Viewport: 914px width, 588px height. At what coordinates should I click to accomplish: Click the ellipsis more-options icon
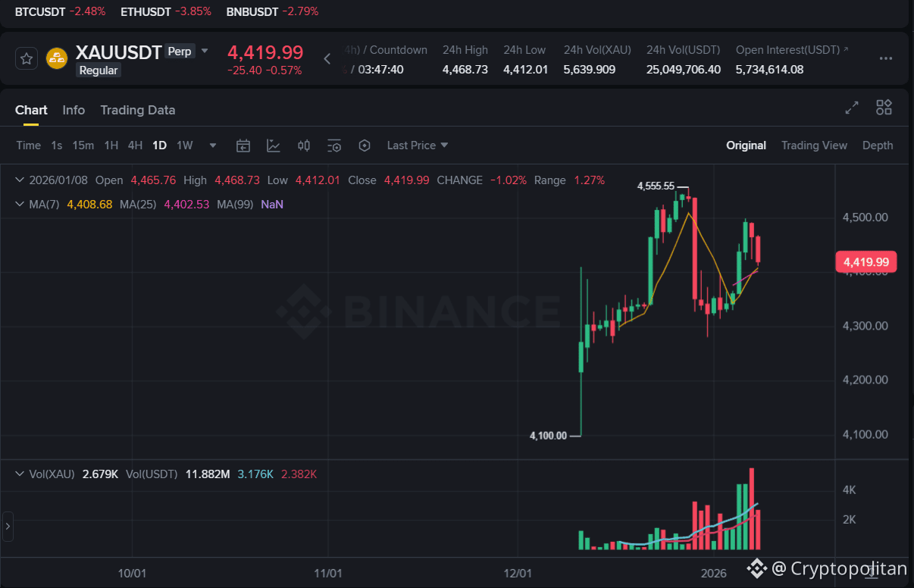pos(885,59)
